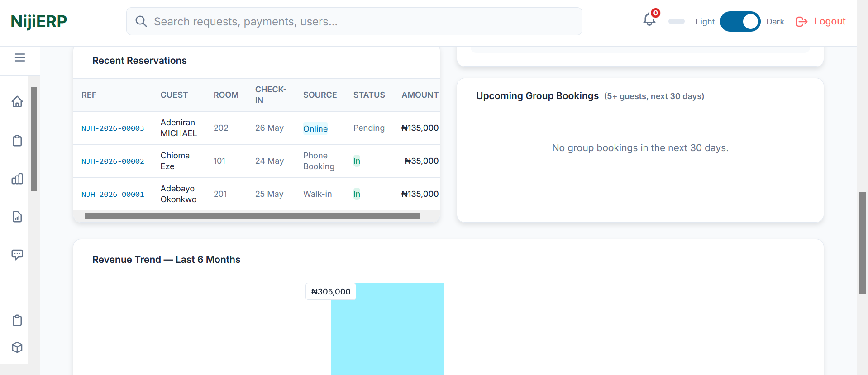Screen dimensions: 868x375
Task: Click the horizontal scrollbar of reservations table
Action: click(x=252, y=216)
